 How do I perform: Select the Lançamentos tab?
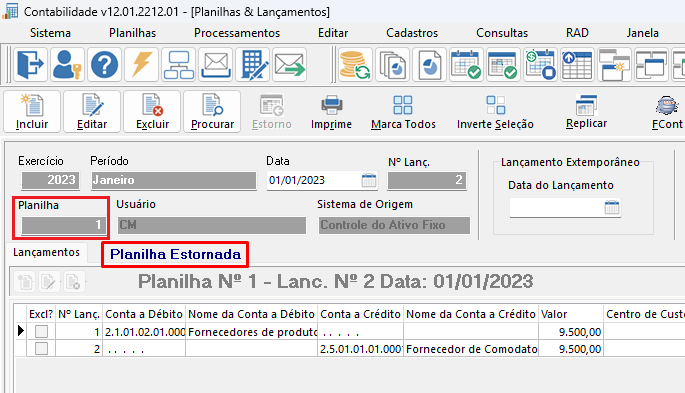tap(46, 252)
